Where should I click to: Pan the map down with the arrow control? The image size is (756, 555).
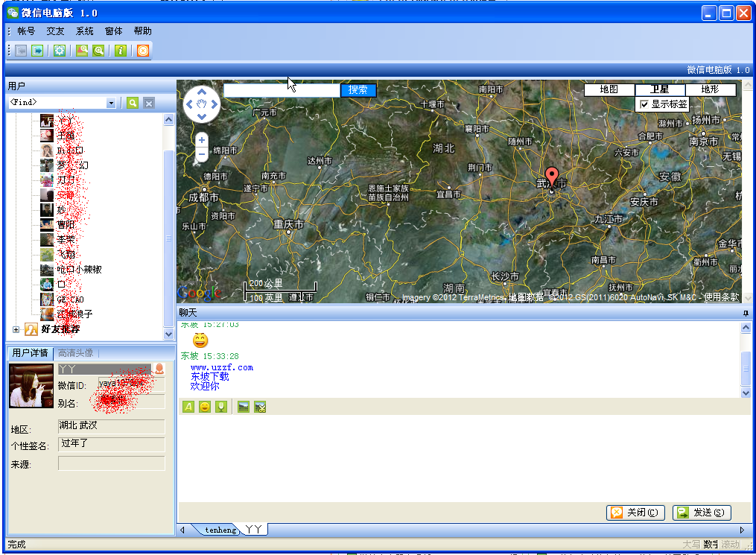202,117
